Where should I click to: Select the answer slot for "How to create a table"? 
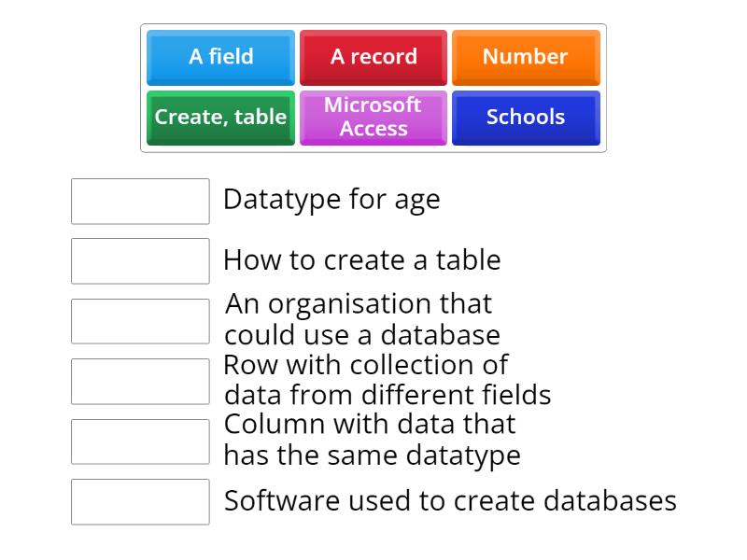coord(140,261)
